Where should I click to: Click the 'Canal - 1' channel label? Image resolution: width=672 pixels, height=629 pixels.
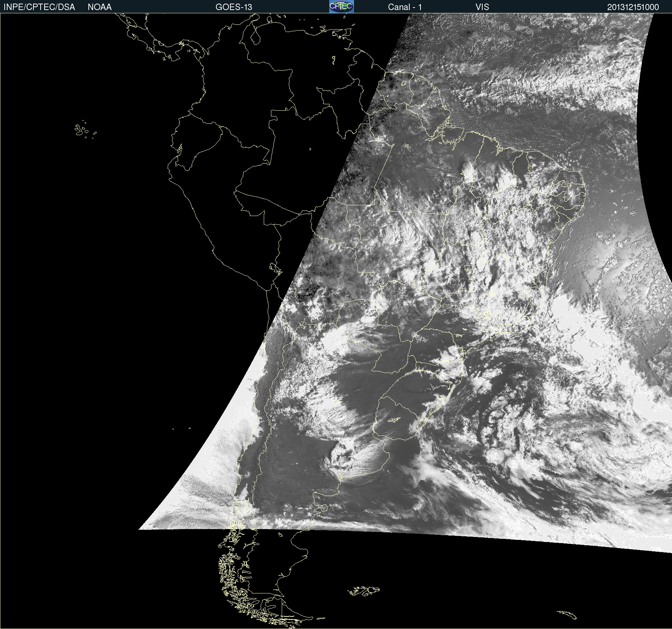click(x=405, y=7)
